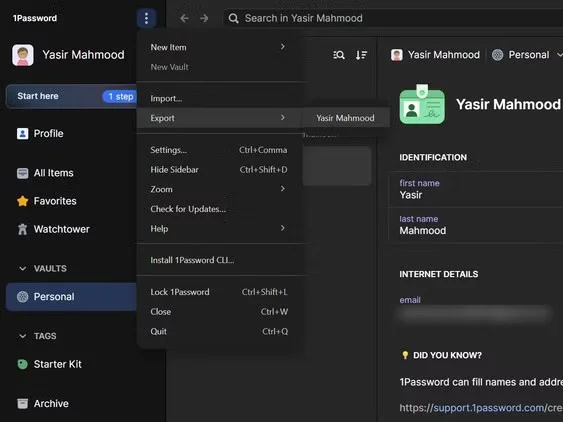Go forward with the right arrow
Screen dimensions: 563x422
[204, 18]
